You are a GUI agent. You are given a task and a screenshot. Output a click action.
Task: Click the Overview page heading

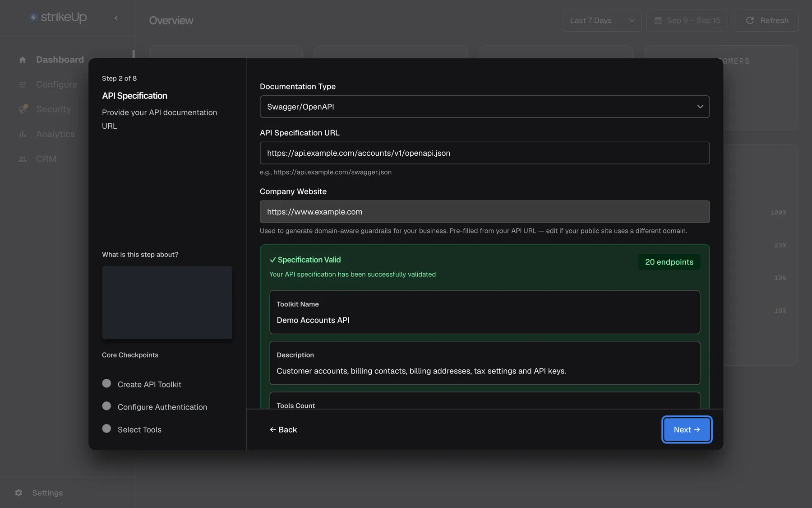171,20
